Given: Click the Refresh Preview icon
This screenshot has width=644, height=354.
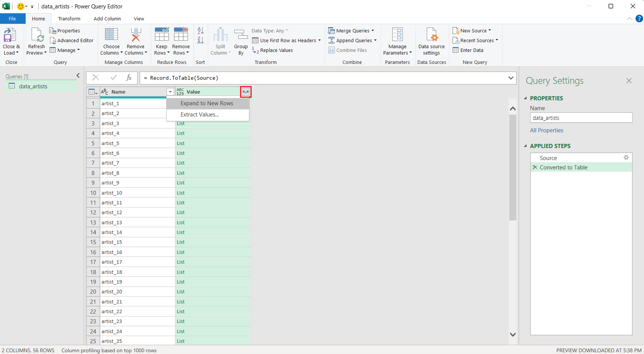Looking at the screenshot, I should pyautogui.click(x=37, y=35).
